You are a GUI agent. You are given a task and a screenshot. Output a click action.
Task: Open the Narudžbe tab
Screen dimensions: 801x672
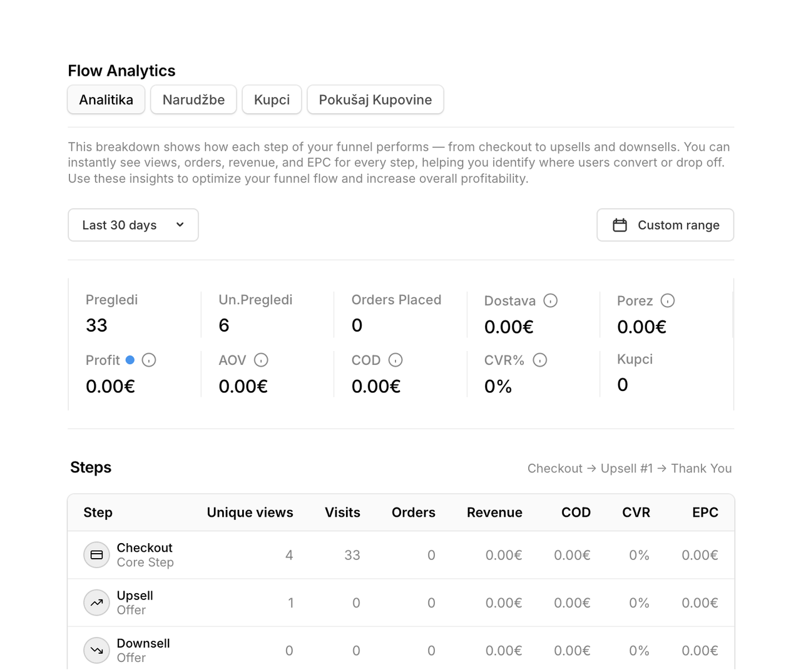click(x=193, y=99)
